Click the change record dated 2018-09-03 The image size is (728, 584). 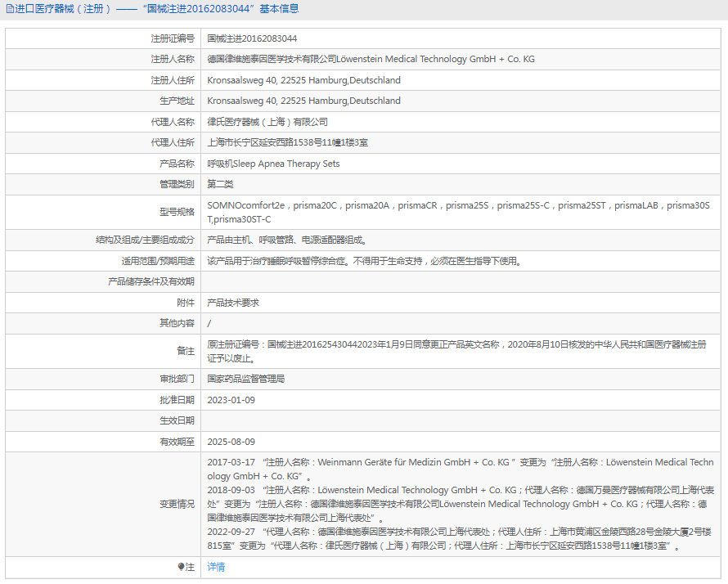[461, 504]
